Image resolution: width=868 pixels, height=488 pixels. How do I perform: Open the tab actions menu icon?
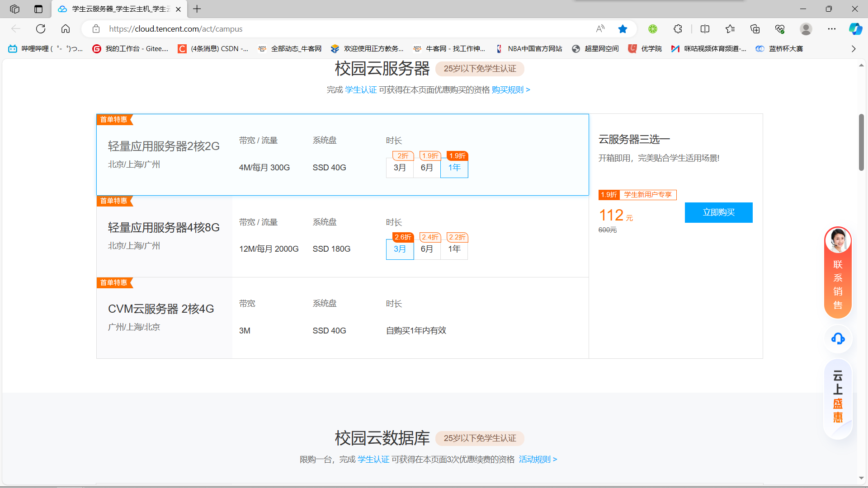[x=38, y=9]
